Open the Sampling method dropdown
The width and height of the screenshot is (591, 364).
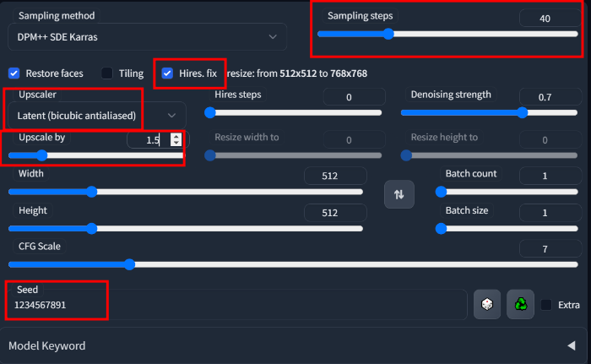pyautogui.click(x=148, y=37)
